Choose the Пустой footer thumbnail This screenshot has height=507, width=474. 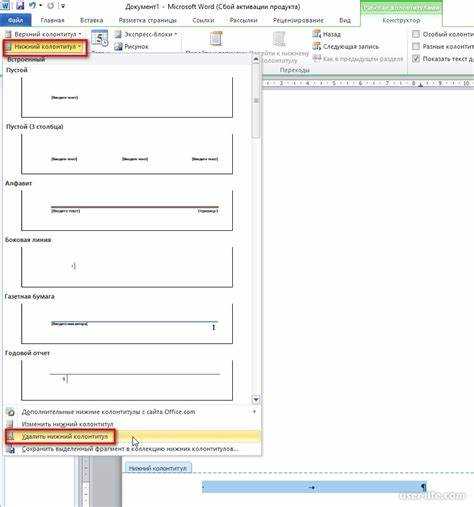(127, 97)
